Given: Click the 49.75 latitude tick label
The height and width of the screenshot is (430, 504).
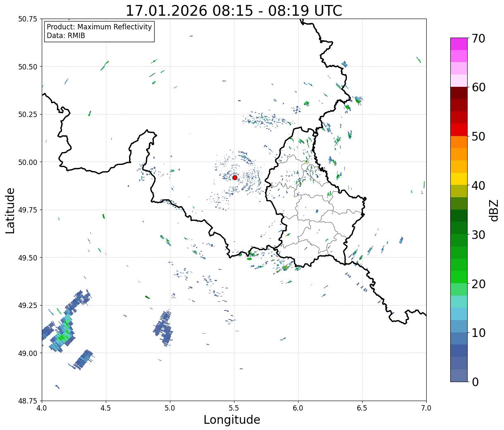Looking at the screenshot, I should 28,210.
